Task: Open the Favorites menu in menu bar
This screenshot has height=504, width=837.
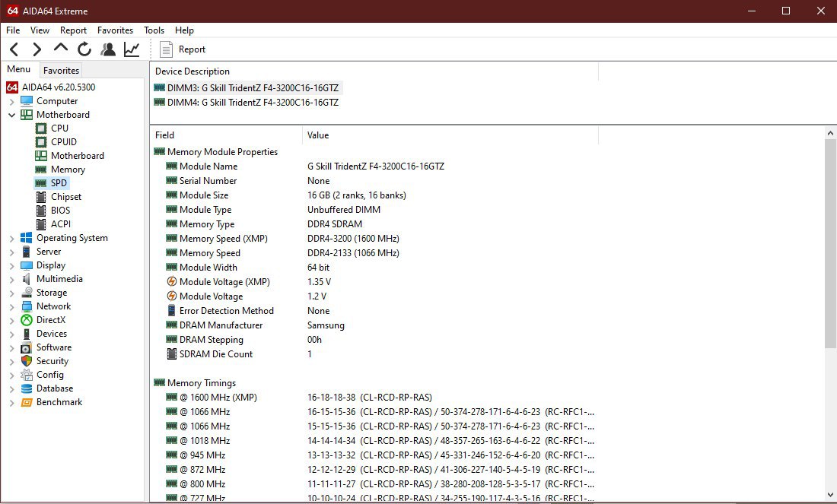Action: click(x=116, y=30)
